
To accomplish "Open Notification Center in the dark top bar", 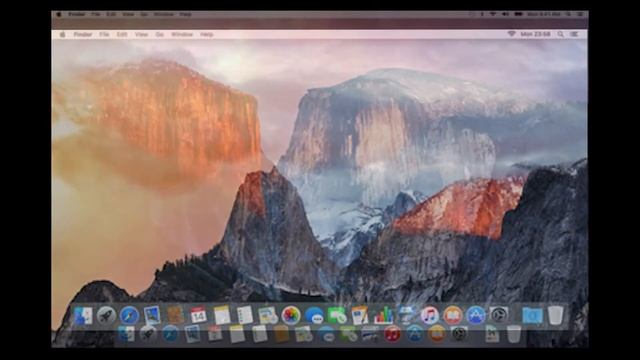I will coord(580,14).
